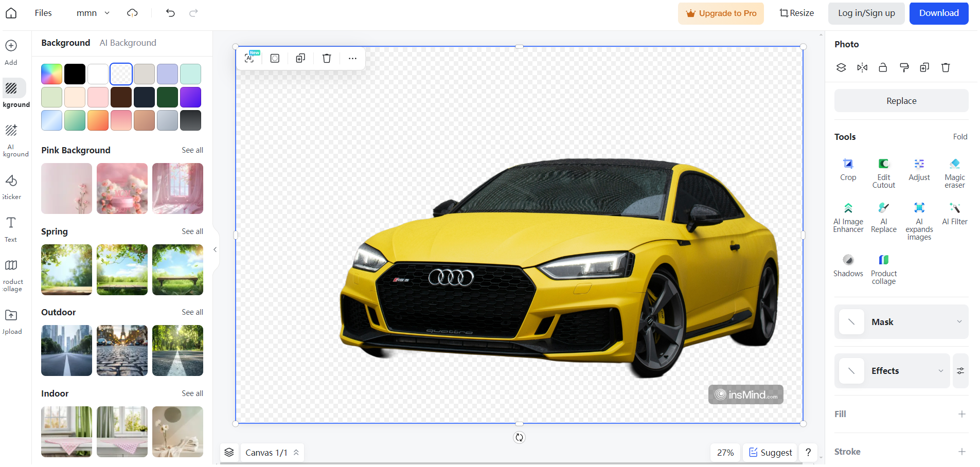Choose first Pink Background thumbnail

coord(66,188)
